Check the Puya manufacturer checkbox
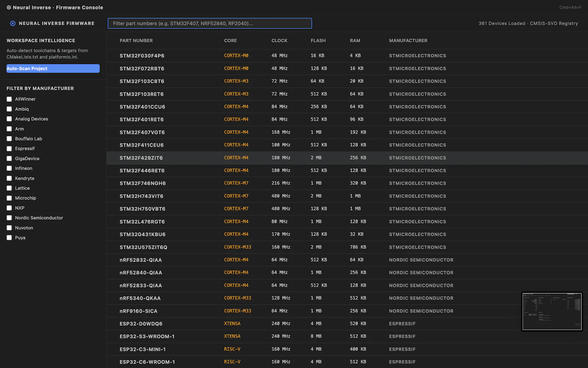The width and height of the screenshot is (588, 368). click(x=9, y=238)
